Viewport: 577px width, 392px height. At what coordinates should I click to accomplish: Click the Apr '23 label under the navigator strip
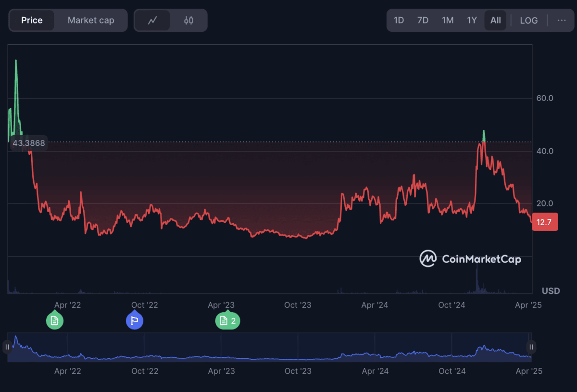[x=221, y=371]
